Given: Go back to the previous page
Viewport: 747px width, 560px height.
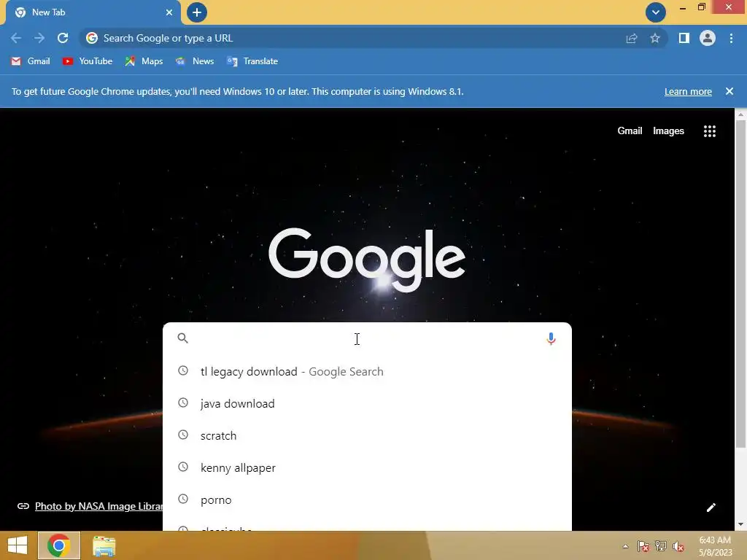Looking at the screenshot, I should pyautogui.click(x=16, y=38).
